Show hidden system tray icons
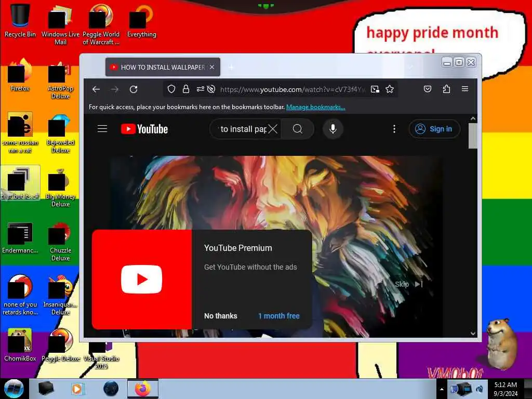Image resolution: width=532 pixels, height=399 pixels. 442,389
